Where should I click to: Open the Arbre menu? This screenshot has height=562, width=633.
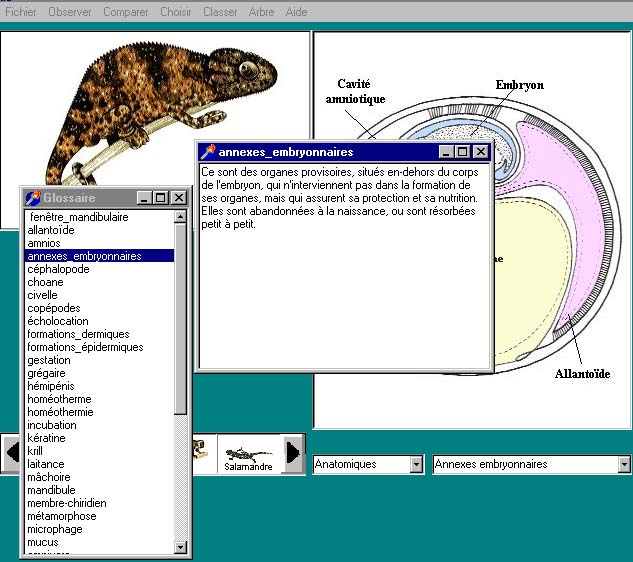pos(261,12)
